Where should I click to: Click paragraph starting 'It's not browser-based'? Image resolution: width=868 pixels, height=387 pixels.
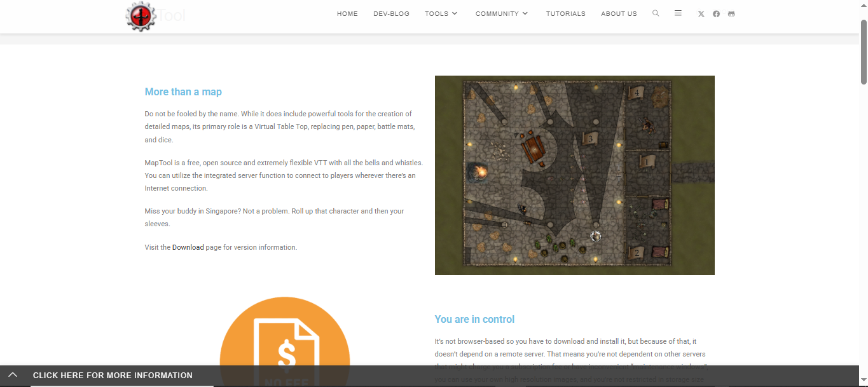click(571, 361)
